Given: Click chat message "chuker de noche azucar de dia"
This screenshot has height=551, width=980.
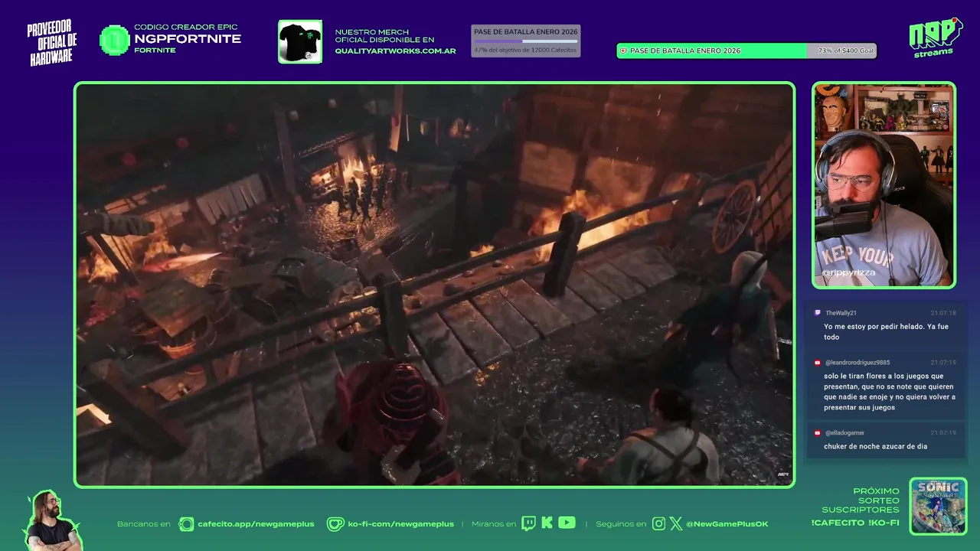Looking at the screenshot, I should tap(876, 446).
